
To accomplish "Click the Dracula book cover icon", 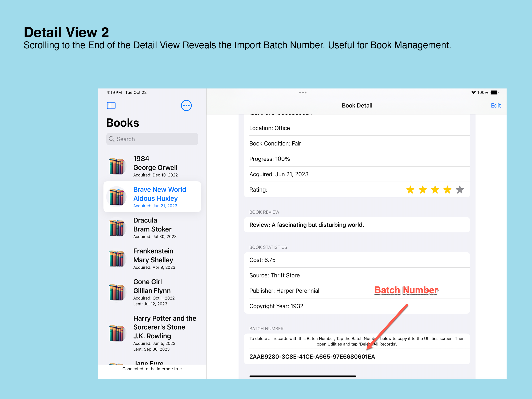I will [x=117, y=228].
